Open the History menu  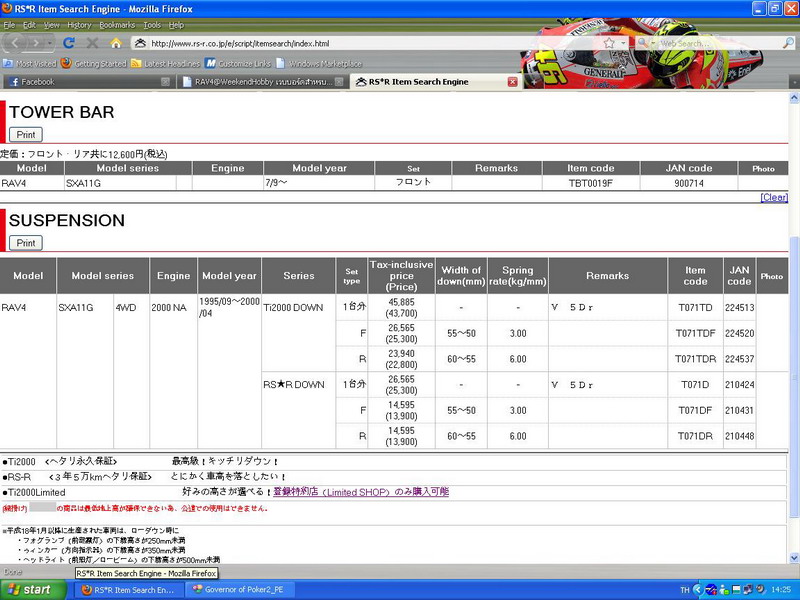[x=79, y=24]
